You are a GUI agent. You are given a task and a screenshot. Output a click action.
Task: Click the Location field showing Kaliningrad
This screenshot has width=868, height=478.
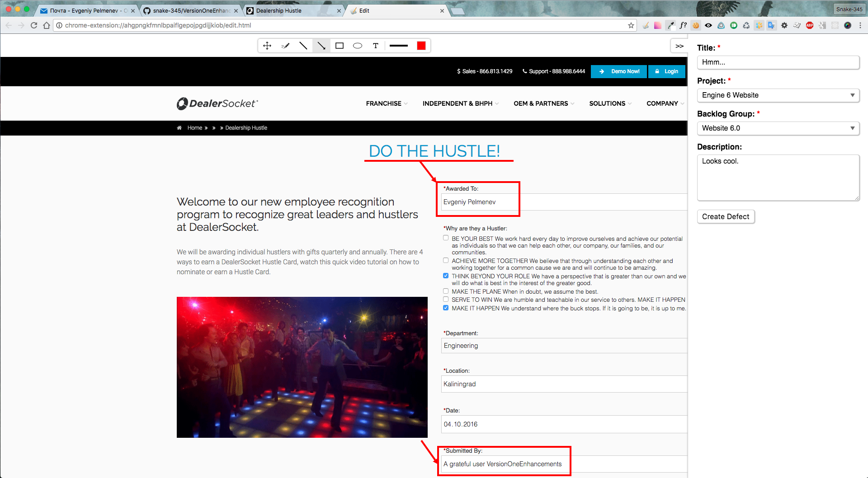pyautogui.click(x=564, y=384)
